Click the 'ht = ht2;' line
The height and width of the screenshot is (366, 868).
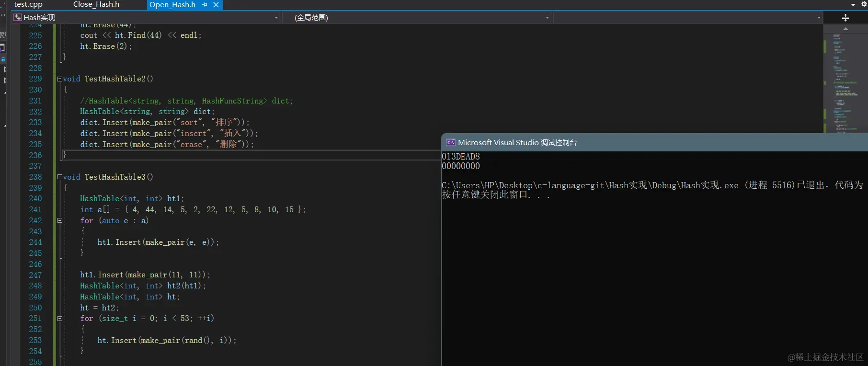[x=99, y=308]
